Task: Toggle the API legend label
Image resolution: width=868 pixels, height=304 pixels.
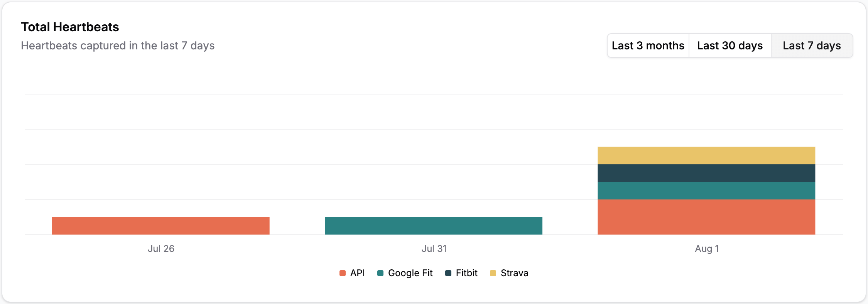Action: click(357, 273)
